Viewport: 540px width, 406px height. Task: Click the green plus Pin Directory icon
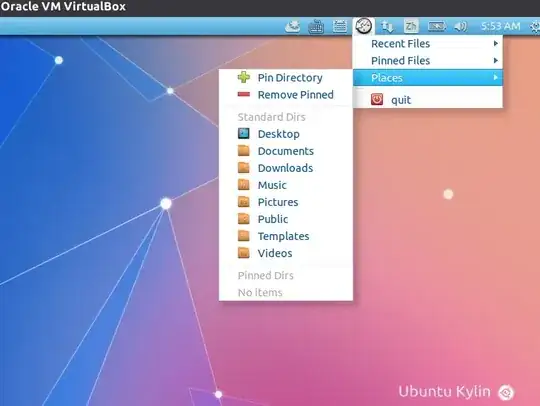coord(244,77)
